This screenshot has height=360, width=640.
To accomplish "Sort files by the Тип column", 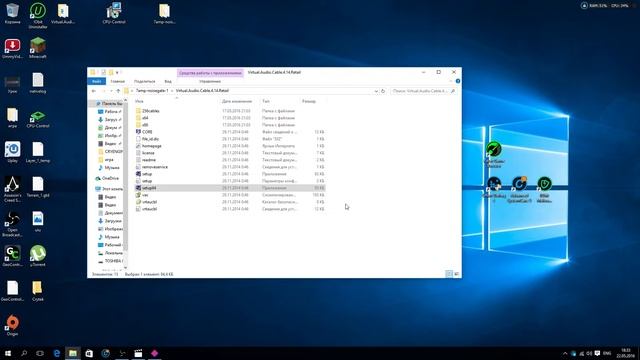I will (266, 101).
